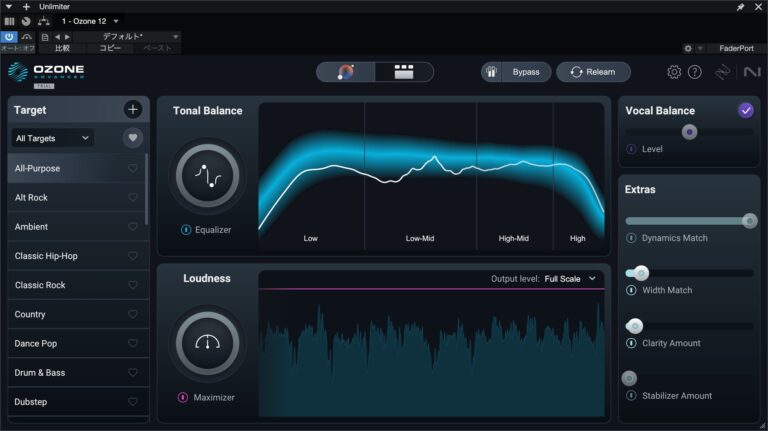The height and width of the screenshot is (431, 768).
Task: Favorite the Country target
Action: (x=133, y=314)
